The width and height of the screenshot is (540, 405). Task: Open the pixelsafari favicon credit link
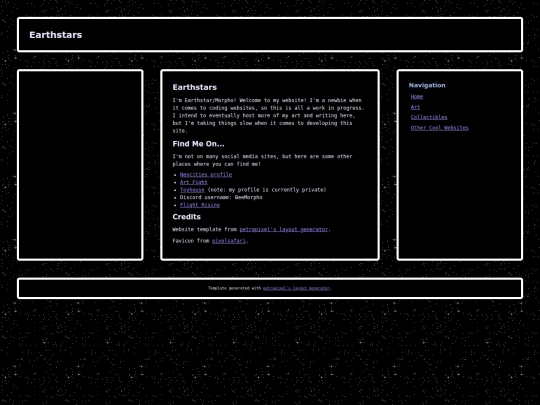click(x=229, y=241)
